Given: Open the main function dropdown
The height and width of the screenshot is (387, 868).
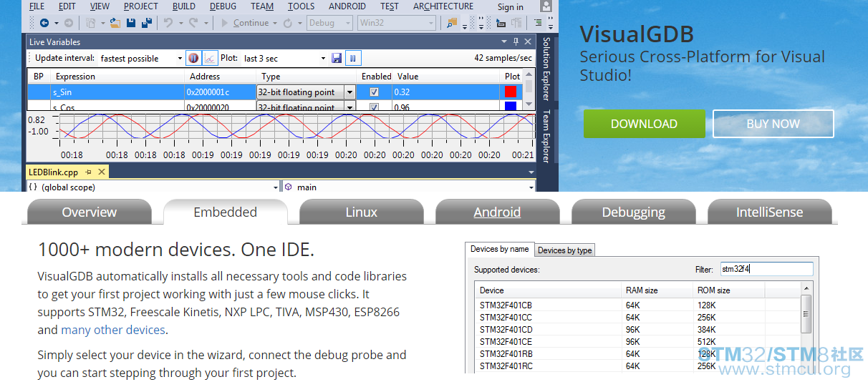Looking at the screenshot, I should [531, 187].
